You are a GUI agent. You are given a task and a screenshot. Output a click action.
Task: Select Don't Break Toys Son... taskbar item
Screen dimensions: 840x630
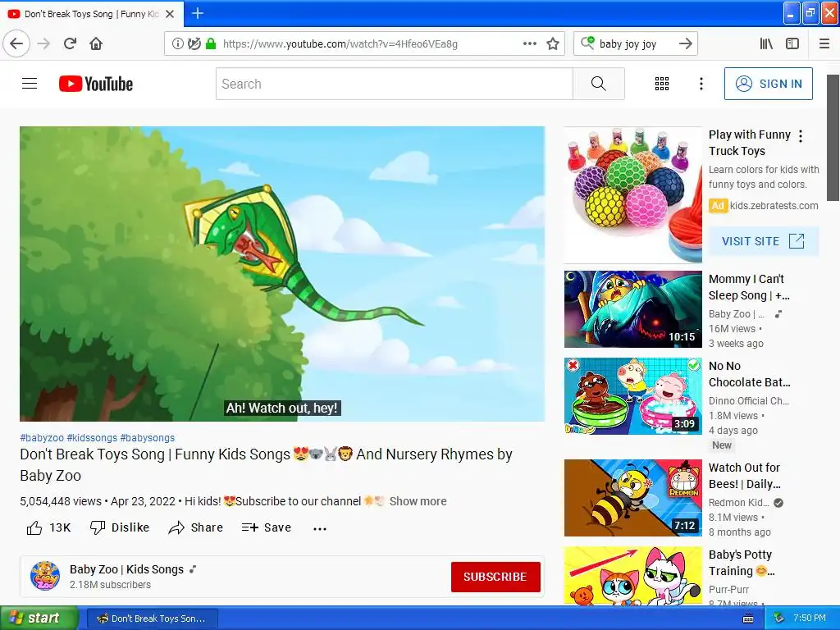pyautogui.click(x=152, y=619)
